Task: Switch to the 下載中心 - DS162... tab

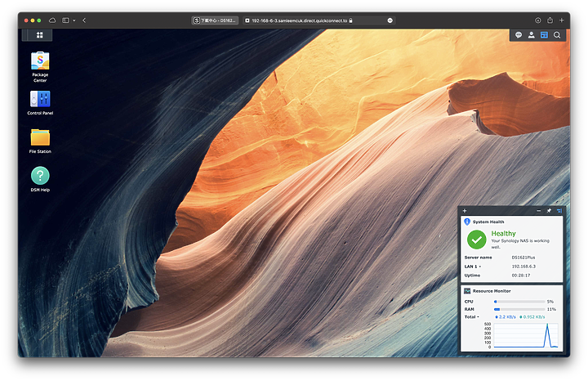Action: tap(215, 20)
